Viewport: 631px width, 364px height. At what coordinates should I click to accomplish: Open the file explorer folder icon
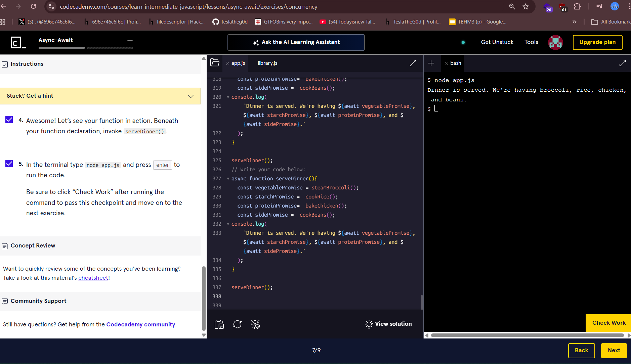pyautogui.click(x=215, y=63)
